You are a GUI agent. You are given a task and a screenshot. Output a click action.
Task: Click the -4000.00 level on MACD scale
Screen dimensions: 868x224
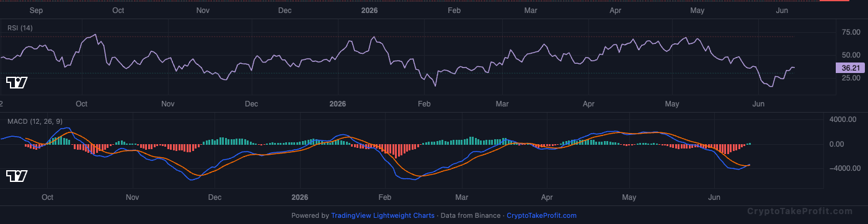coord(845,168)
